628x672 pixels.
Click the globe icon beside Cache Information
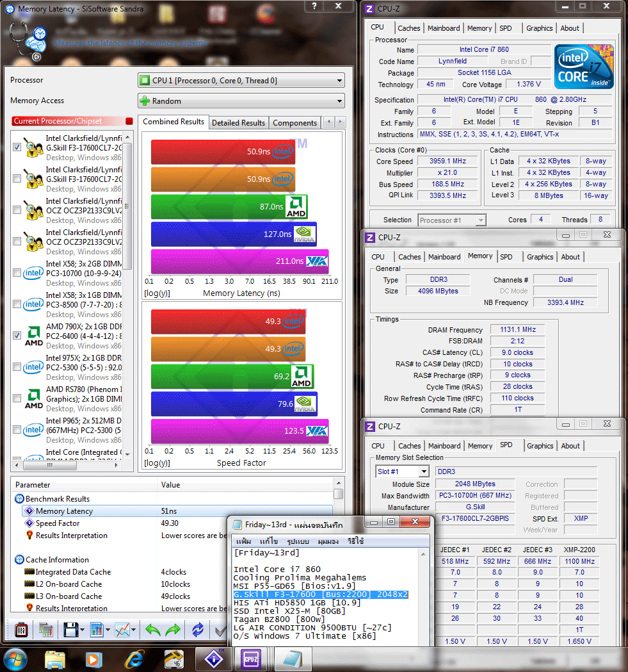[x=19, y=560]
